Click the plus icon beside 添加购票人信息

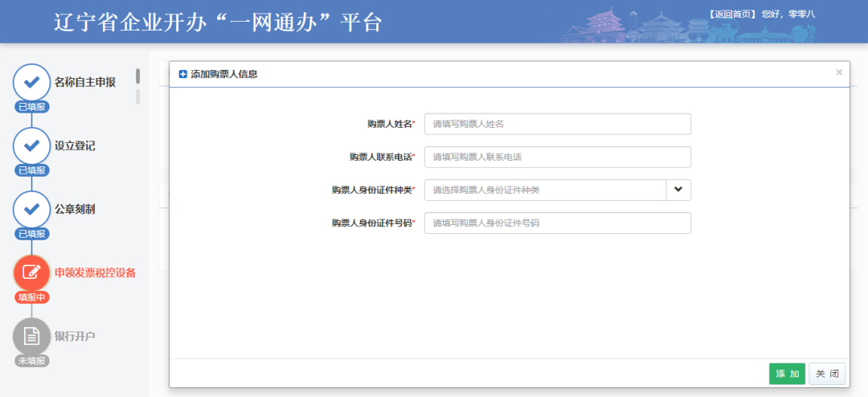pos(183,74)
